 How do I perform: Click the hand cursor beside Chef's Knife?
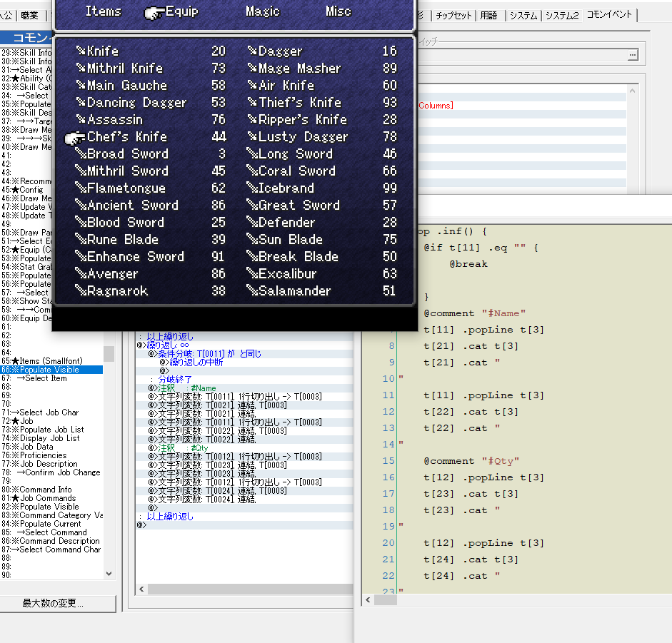(x=74, y=138)
